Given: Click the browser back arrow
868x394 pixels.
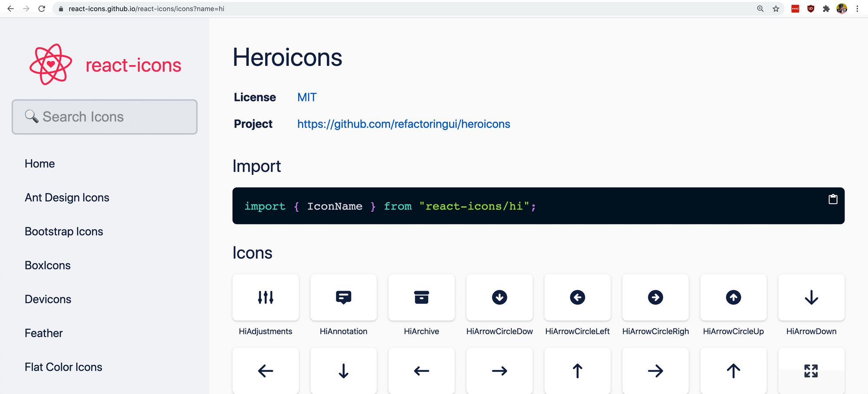Looking at the screenshot, I should point(10,9).
